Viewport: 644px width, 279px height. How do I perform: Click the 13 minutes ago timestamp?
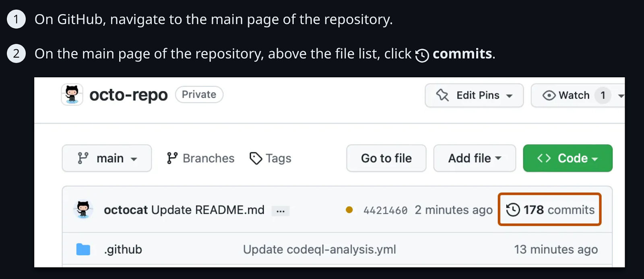[x=556, y=250]
